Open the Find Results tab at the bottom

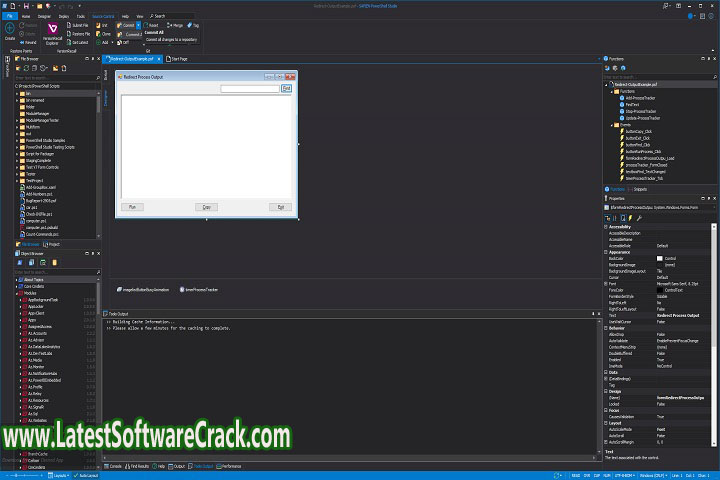pyautogui.click(x=137, y=466)
